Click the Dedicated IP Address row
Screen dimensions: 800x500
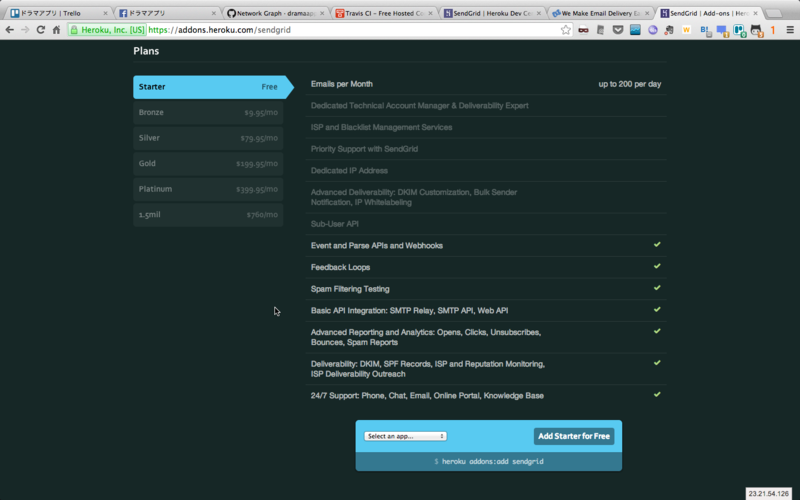click(486, 170)
